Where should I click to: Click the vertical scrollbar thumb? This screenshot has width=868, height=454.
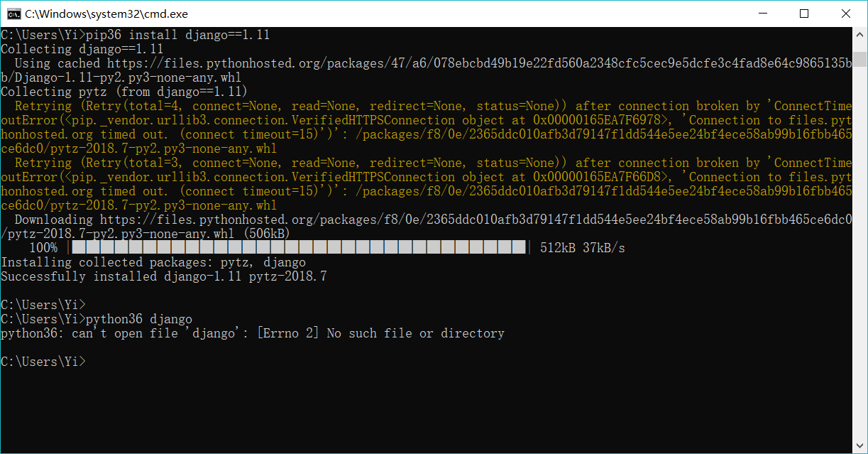coord(859,58)
